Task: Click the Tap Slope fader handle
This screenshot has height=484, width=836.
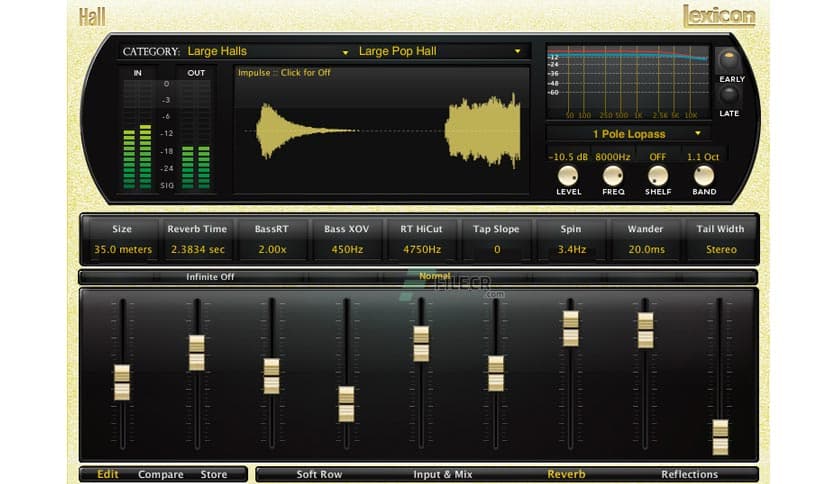Action: pos(495,374)
